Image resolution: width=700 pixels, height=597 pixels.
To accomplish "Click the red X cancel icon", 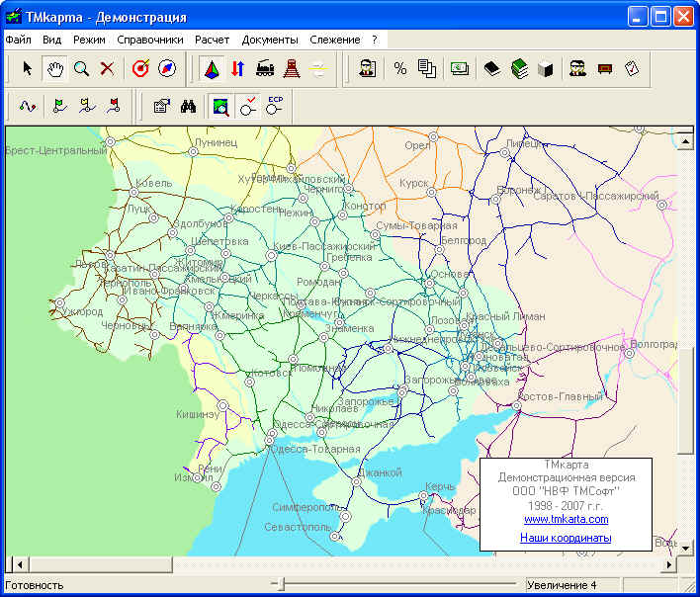I will [x=107, y=69].
